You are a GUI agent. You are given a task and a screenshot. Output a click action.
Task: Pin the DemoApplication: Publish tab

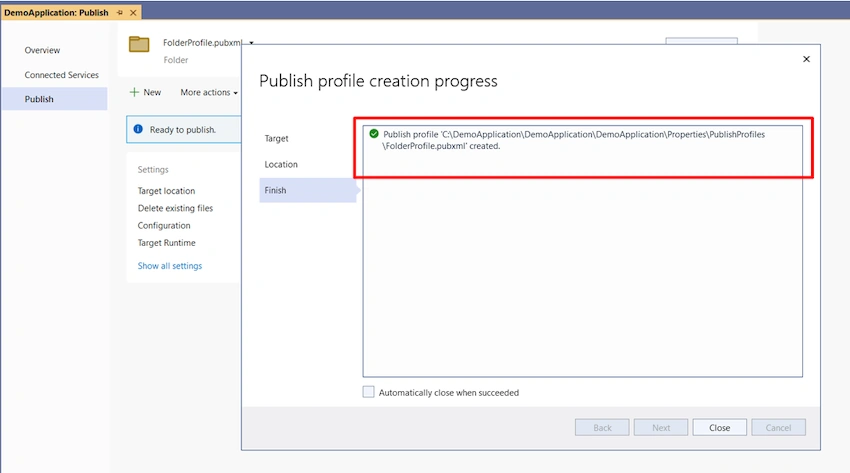120,12
